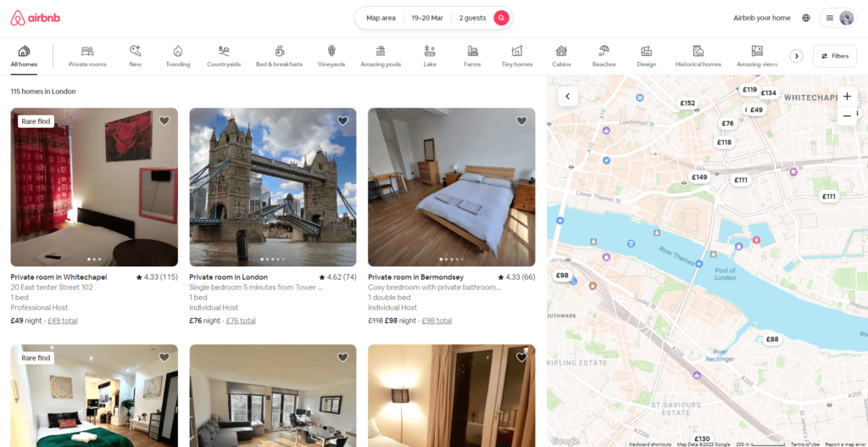Click the £98 total link

click(x=437, y=321)
